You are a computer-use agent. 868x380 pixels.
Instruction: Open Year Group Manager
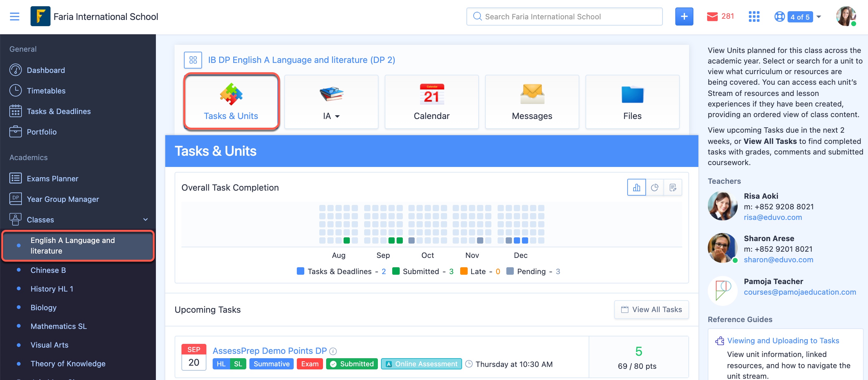(63, 199)
